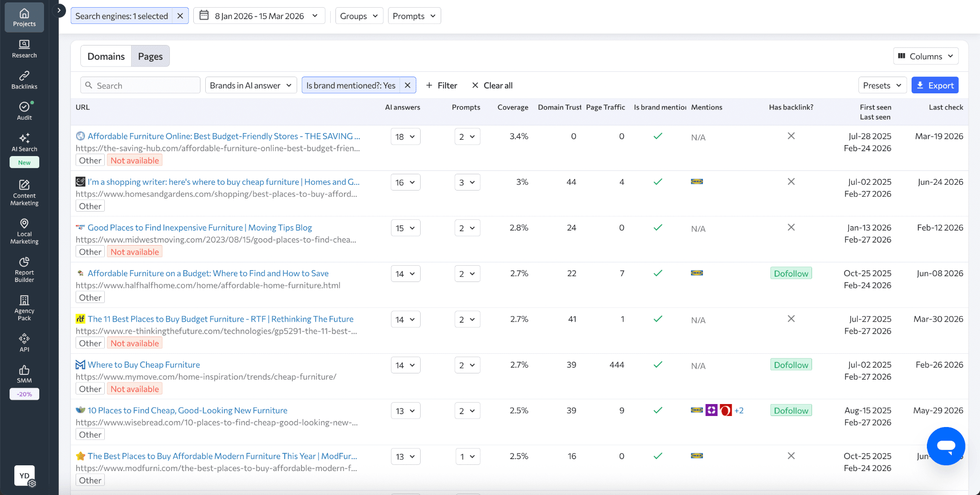Sort by Coverage column header
Image resolution: width=980 pixels, height=495 pixels.
tap(512, 107)
